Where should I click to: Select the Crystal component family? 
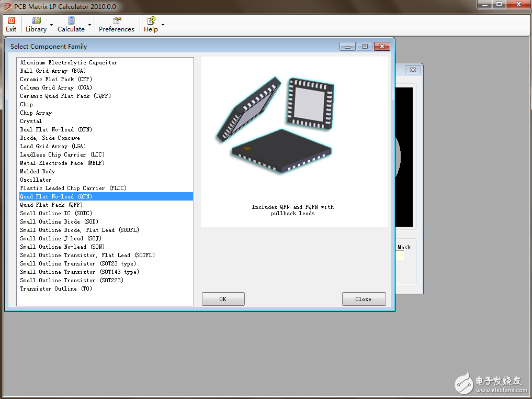pos(30,121)
